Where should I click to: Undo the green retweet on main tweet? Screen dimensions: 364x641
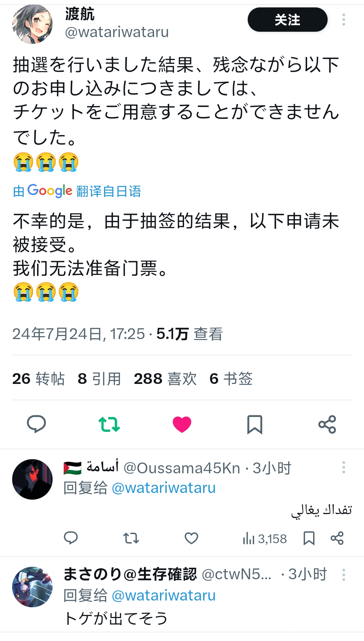click(109, 424)
